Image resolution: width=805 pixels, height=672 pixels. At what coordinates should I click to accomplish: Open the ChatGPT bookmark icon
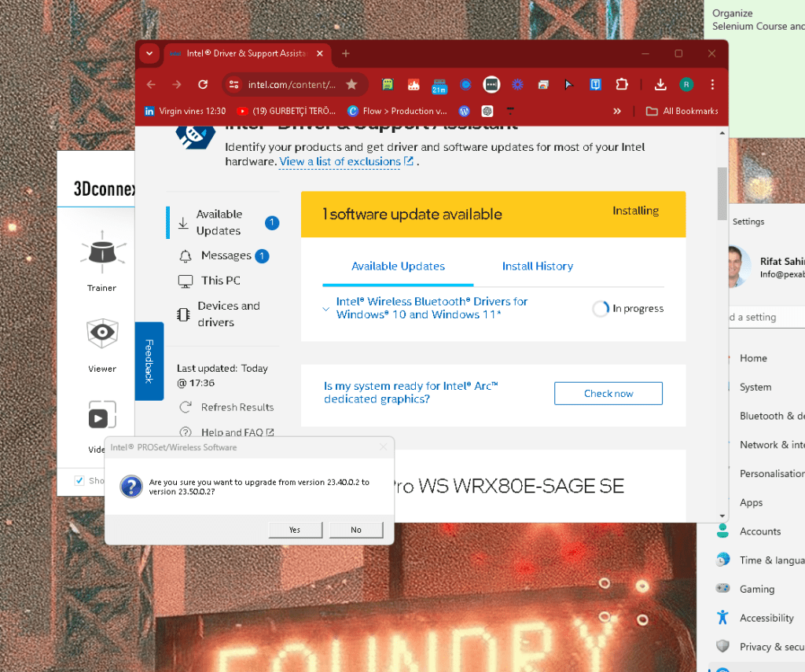coord(487,111)
